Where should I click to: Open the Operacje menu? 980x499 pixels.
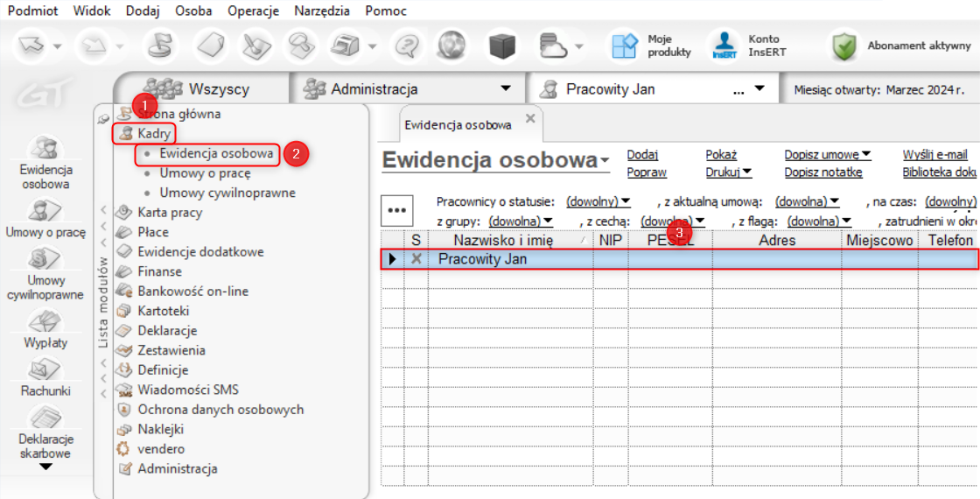click(x=253, y=11)
